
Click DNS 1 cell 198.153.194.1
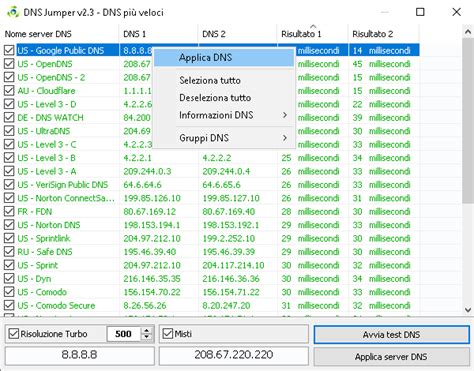pos(152,225)
